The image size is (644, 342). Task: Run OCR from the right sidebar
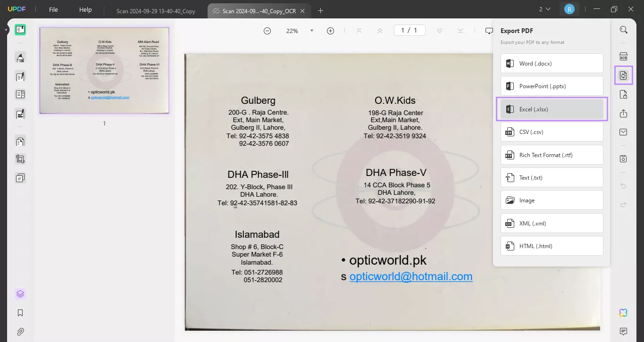(x=624, y=57)
